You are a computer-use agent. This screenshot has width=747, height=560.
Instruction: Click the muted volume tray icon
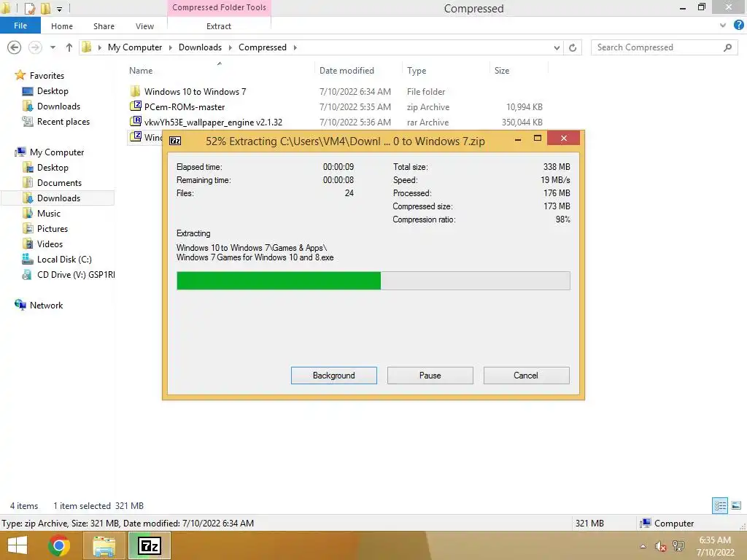coord(660,546)
